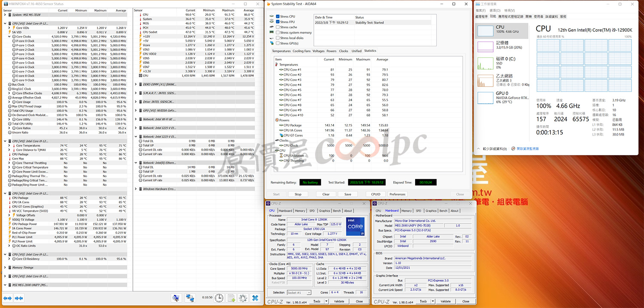Open Preferences in AIDA64

coord(398,194)
